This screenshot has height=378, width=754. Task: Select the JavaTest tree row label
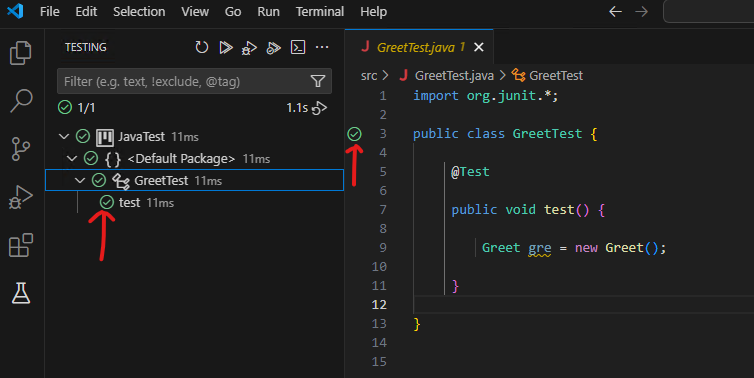141,137
